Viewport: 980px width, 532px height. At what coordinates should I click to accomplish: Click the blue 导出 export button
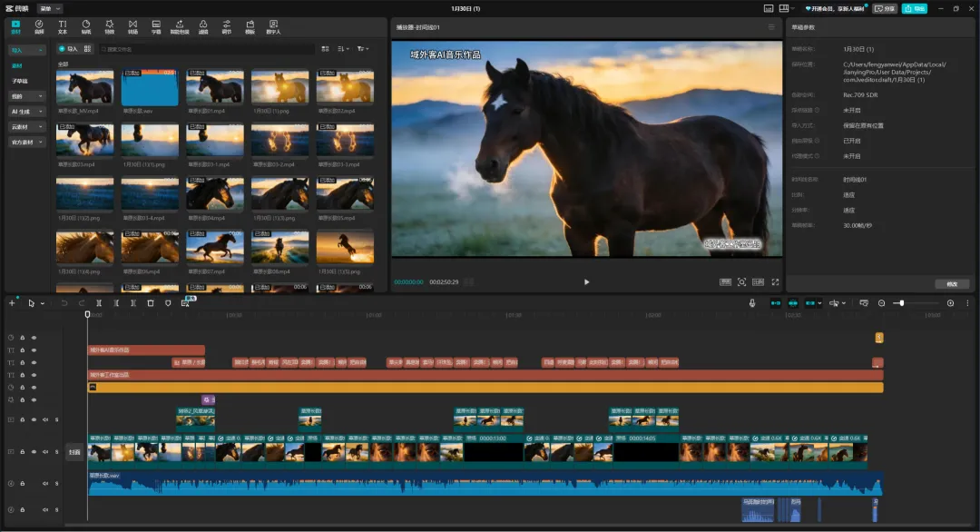coord(915,8)
